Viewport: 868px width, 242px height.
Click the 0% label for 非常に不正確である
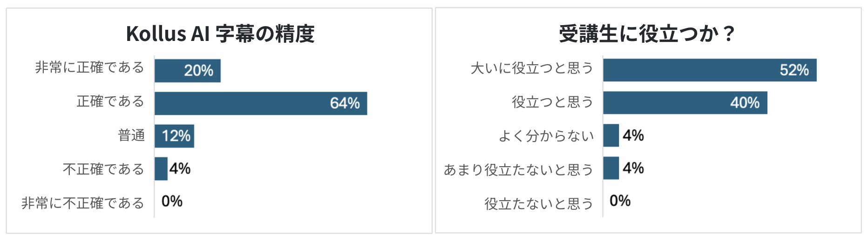pos(172,201)
